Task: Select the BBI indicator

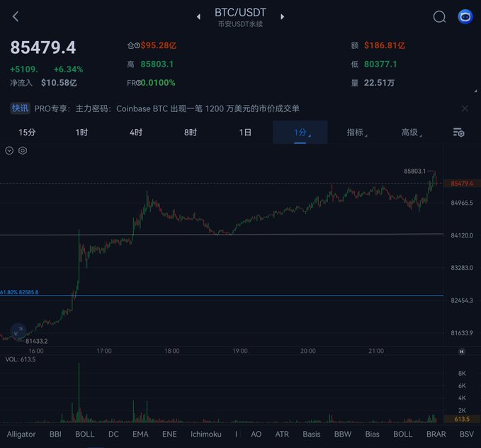Action: click(55, 434)
